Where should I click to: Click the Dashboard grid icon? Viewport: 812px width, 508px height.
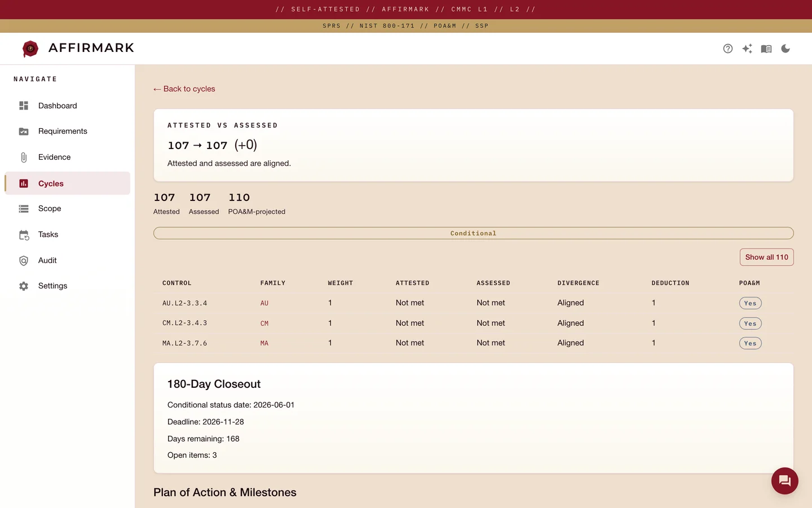coord(24,106)
